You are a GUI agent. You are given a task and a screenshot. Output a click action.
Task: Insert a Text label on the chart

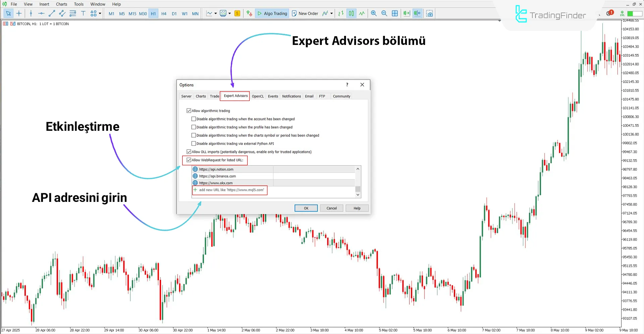click(x=83, y=13)
